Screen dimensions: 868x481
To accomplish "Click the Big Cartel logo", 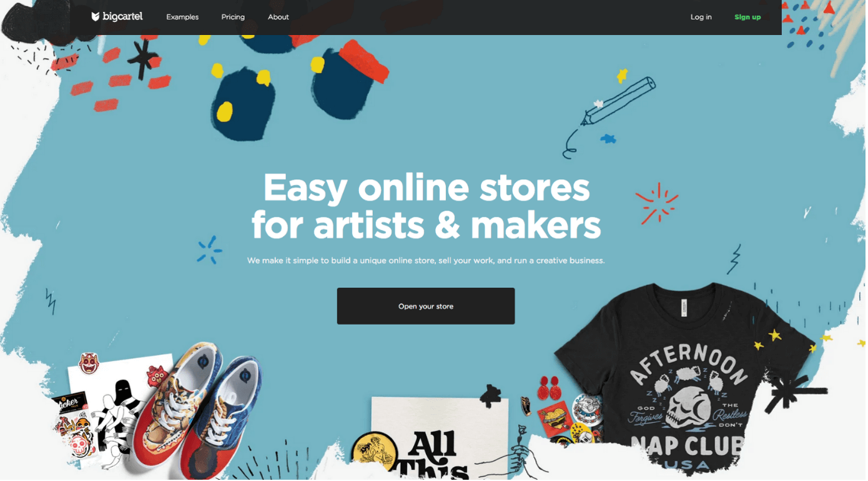I will click(117, 17).
